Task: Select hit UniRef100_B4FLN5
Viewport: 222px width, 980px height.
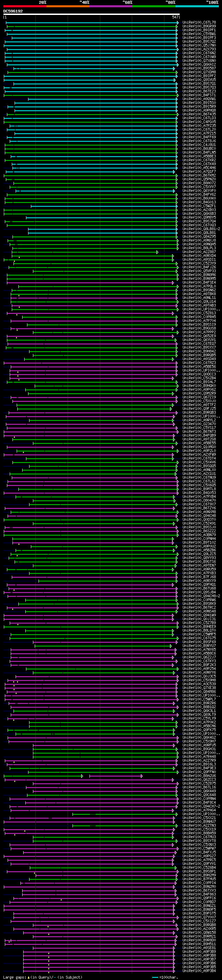Action: pyautogui.click(x=199, y=153)
